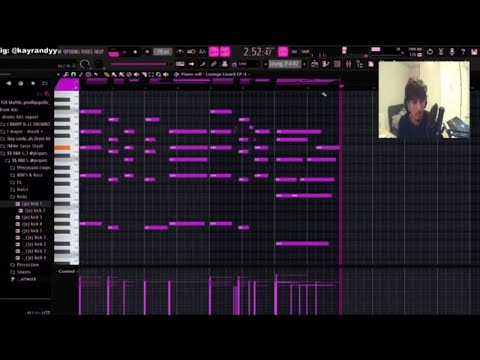
Task: Click the stop button in transport
Action: click(135, 52)
